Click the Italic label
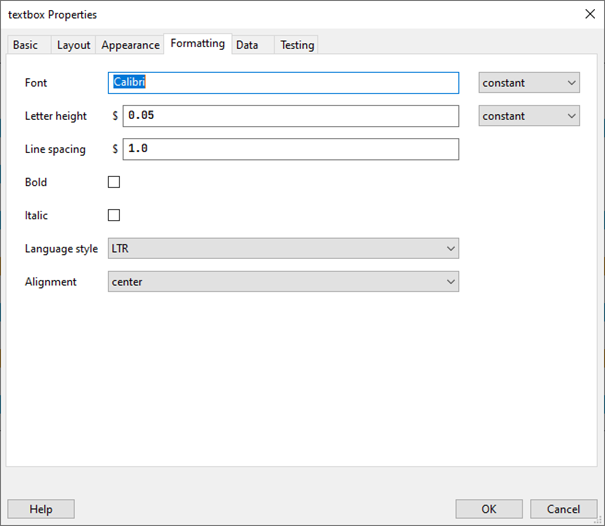Screen dimensions: 605x526 [36, 215]
